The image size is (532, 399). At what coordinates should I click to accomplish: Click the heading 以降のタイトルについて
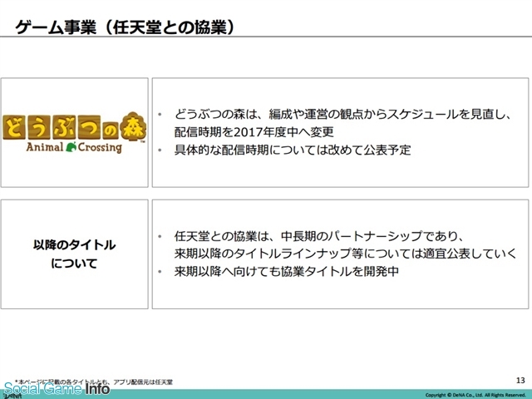click(74, 254)
